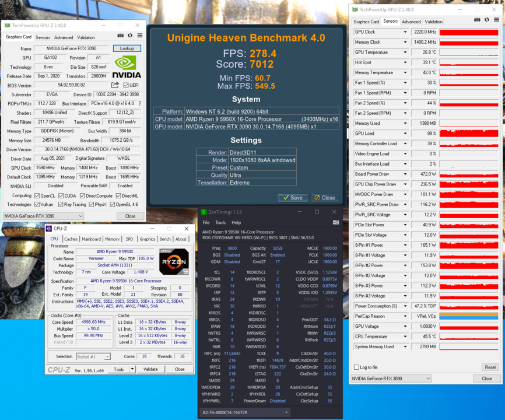Switch to the Advanced tab in GPU-Z Sensors window
Viewport: 505px width, 420px height.
411,22
